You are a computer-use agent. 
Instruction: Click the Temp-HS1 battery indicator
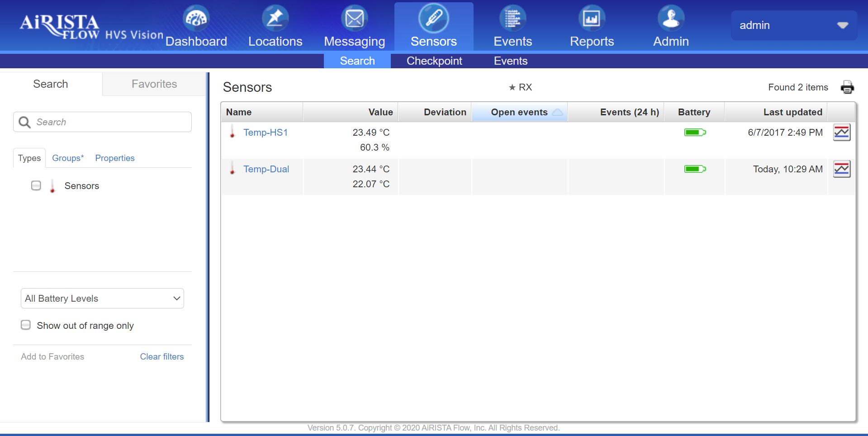695,133
